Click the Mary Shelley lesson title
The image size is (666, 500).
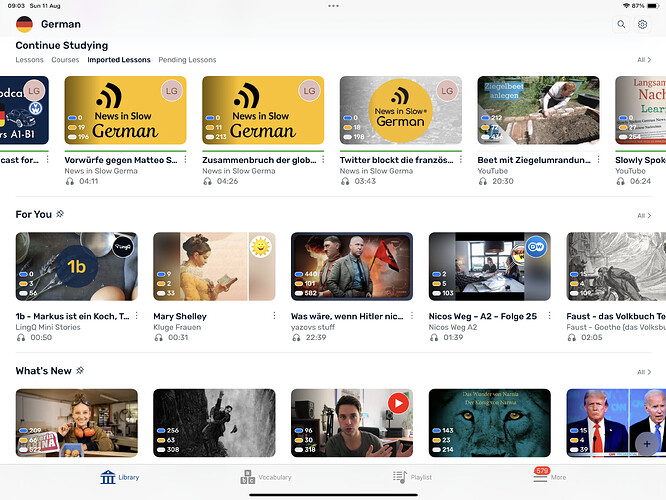[x=180, y=316]
